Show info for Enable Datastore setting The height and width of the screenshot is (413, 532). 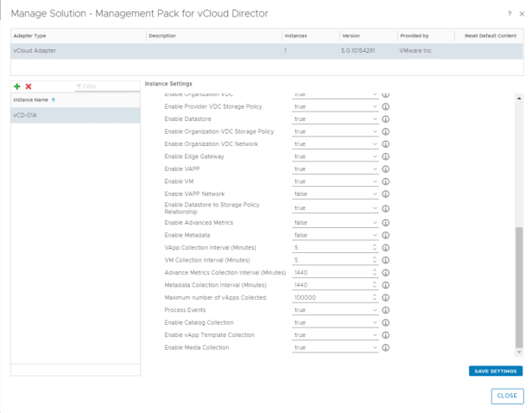pos(386,119)
